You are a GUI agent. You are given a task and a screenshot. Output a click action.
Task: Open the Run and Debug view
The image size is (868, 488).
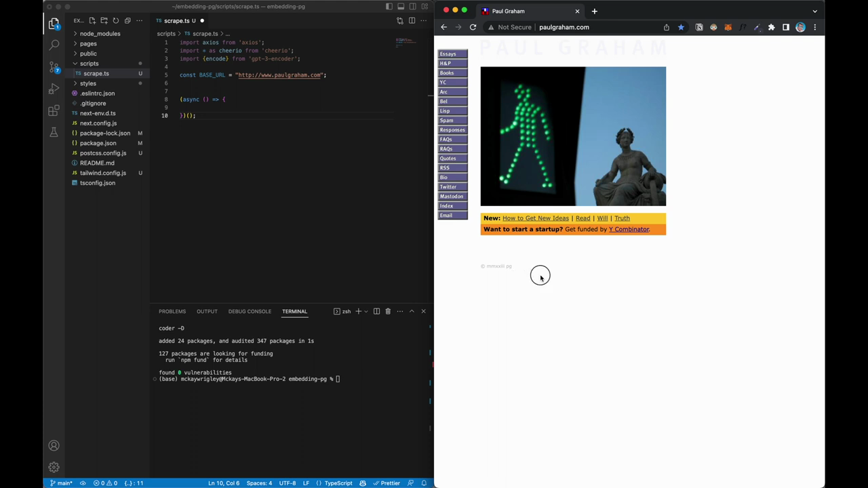pyautogui.click(x=54, y=89)
